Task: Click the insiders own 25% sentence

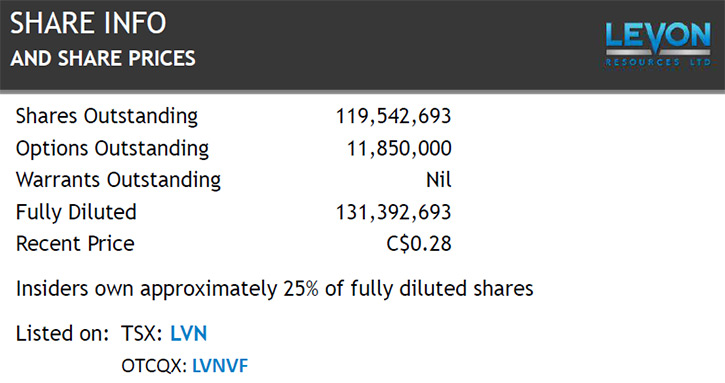Action: (275, 289)
